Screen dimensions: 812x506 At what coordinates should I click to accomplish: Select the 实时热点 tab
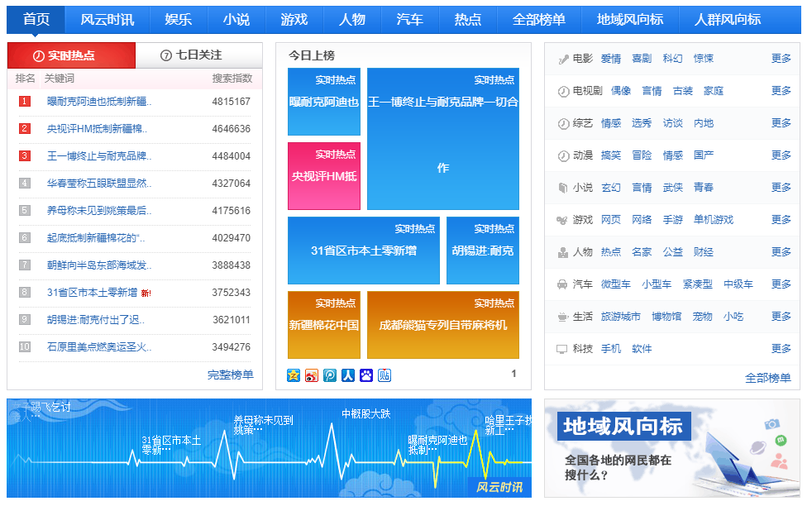pyautogui.click(x=71, y=55)
